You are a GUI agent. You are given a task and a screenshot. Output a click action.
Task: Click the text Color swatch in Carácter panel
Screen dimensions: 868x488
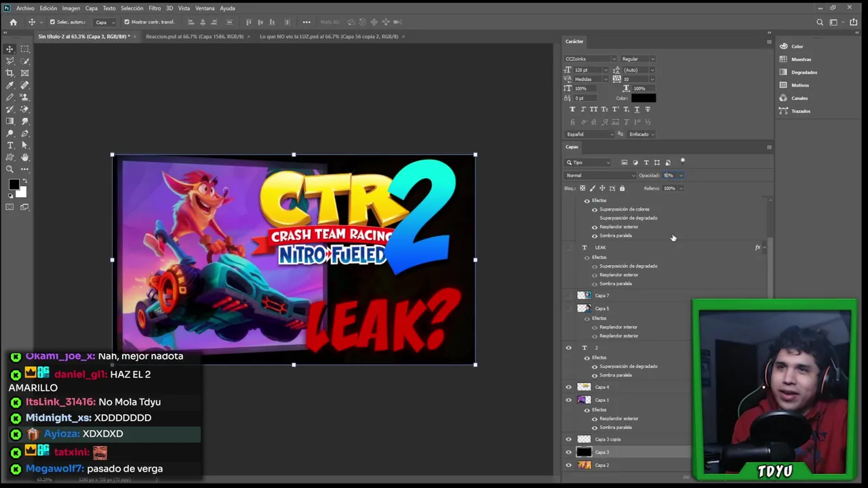point(644,98)
